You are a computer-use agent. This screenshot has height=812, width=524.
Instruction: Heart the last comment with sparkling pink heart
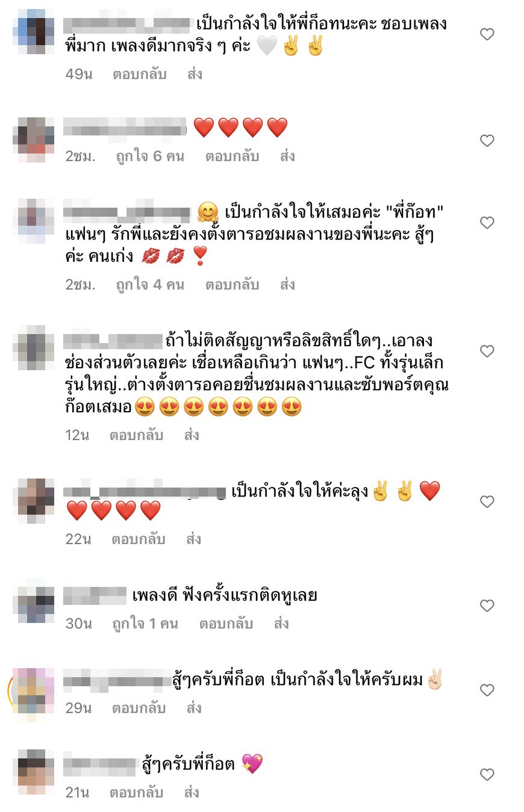tap(487, 774)
